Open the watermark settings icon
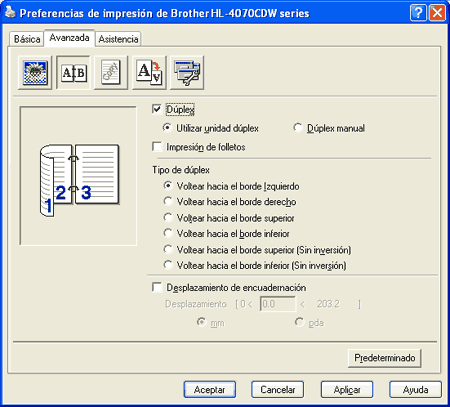 pos(111,73)
